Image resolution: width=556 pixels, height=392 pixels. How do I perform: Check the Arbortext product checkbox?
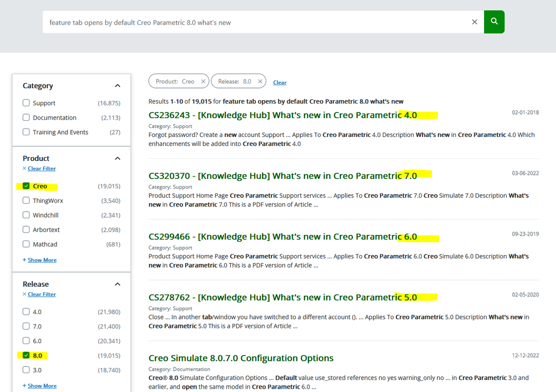click(x=26, y=229)
